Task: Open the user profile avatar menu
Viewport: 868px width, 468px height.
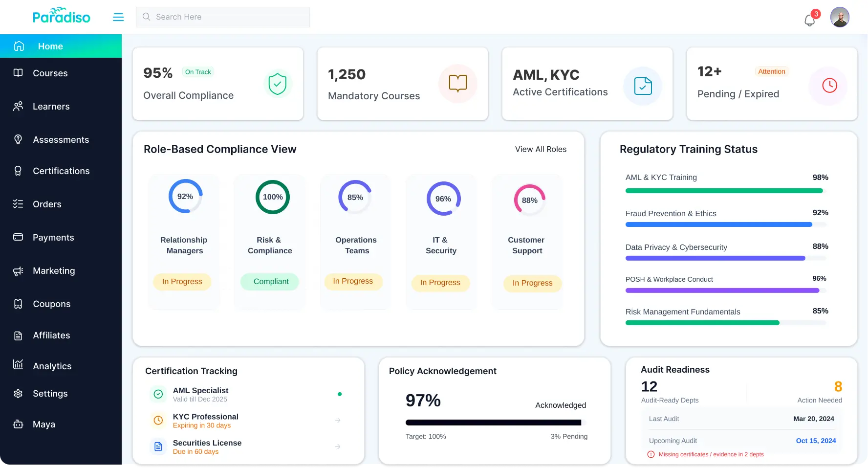Action: pyautogui.click(x=840, y=17)
